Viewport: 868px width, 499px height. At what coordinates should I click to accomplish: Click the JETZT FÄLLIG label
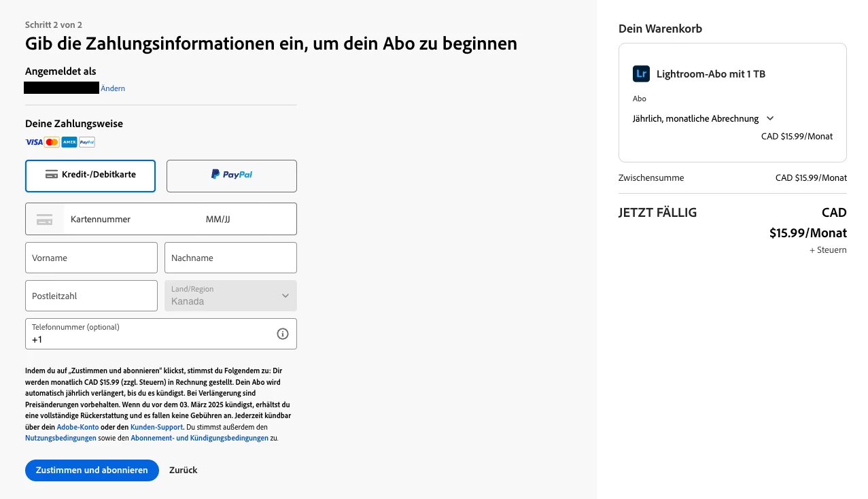[657, 212]
